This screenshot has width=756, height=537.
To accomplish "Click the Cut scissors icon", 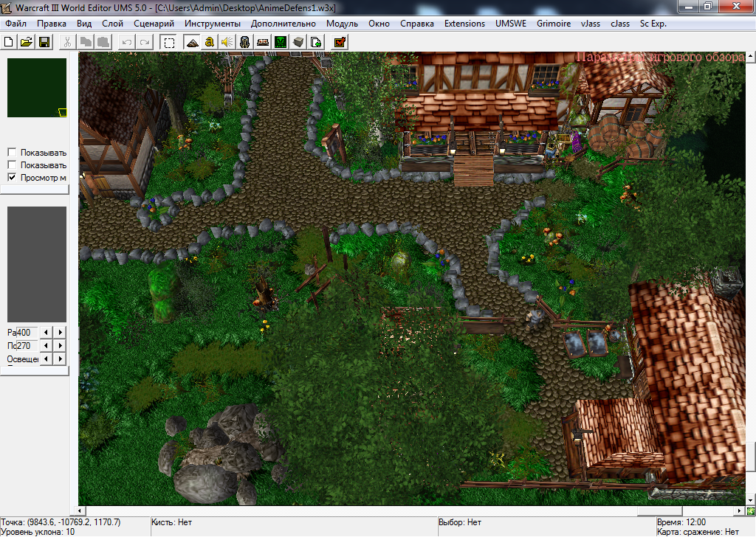I will (67, 42).
